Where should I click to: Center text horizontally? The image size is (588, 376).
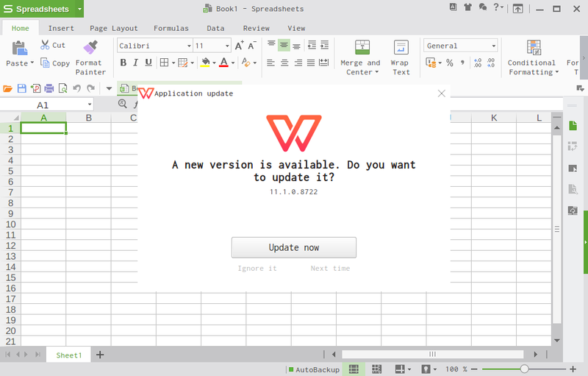point(284,63)
